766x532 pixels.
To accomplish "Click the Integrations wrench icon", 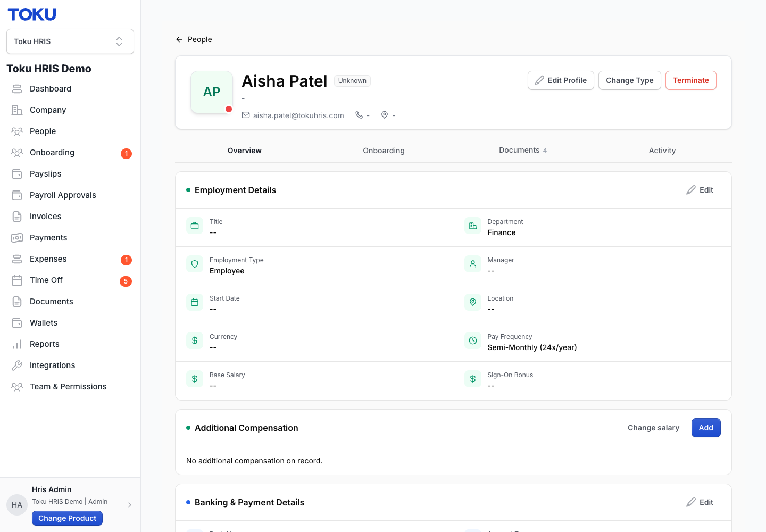I will [x=17, y=365].
